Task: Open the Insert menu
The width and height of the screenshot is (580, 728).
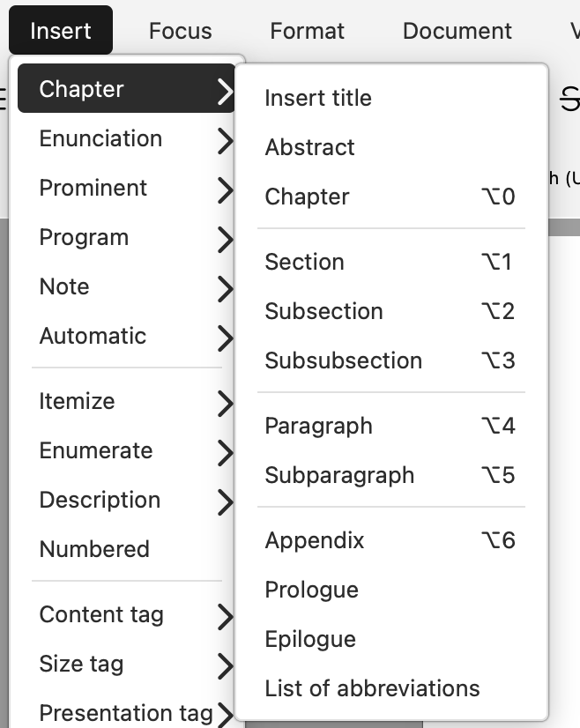Action: 61,31
